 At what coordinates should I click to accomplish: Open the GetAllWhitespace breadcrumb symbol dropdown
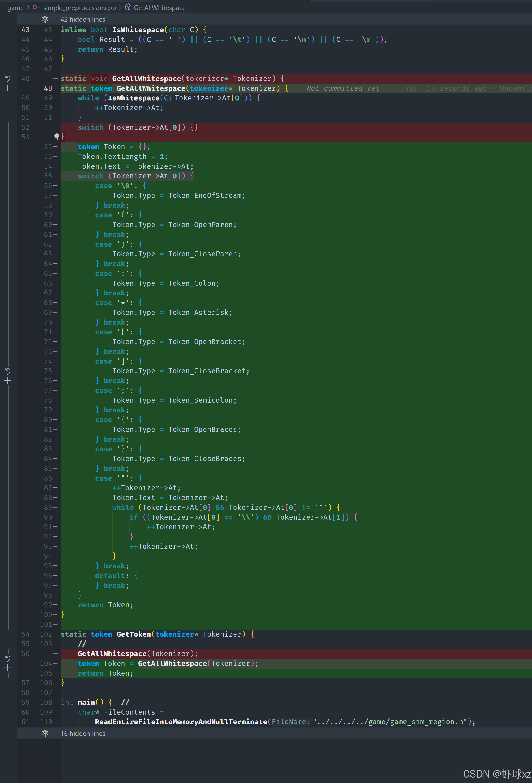click(x=159, y=8)
